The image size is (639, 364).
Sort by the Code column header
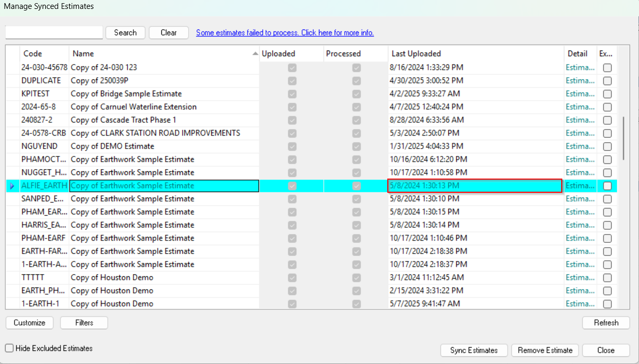coord(44,54)
